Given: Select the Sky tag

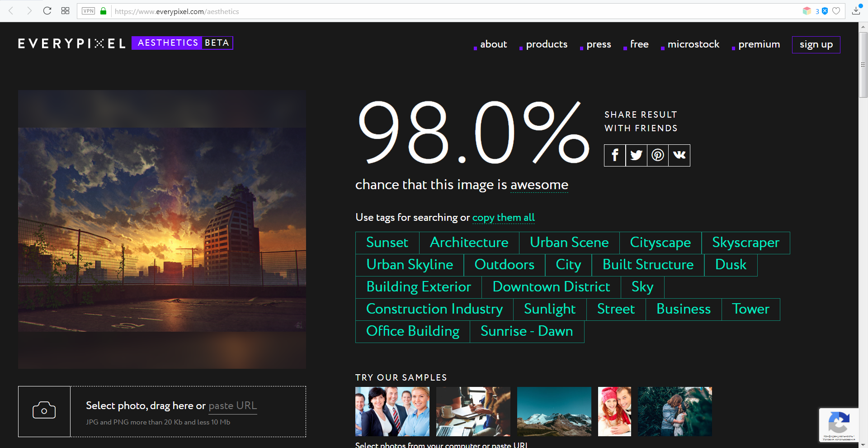Looking at the screenshot, I should coord(642,287).
